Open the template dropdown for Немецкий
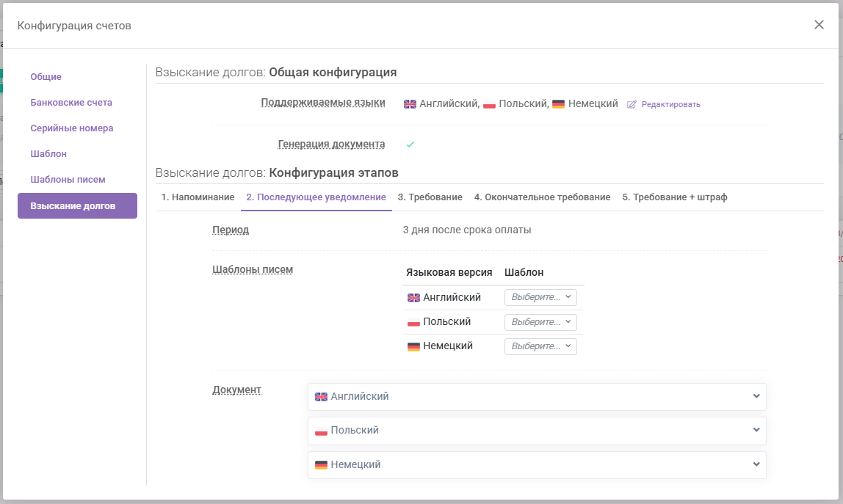The height and width of the screenshot is (504, 843). tap(541, 346)
